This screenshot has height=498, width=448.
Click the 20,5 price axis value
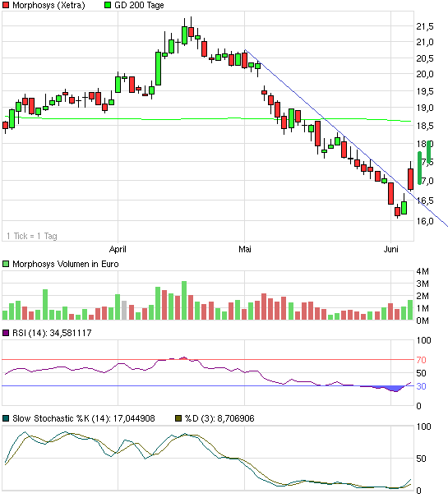[x=425, y=58]
